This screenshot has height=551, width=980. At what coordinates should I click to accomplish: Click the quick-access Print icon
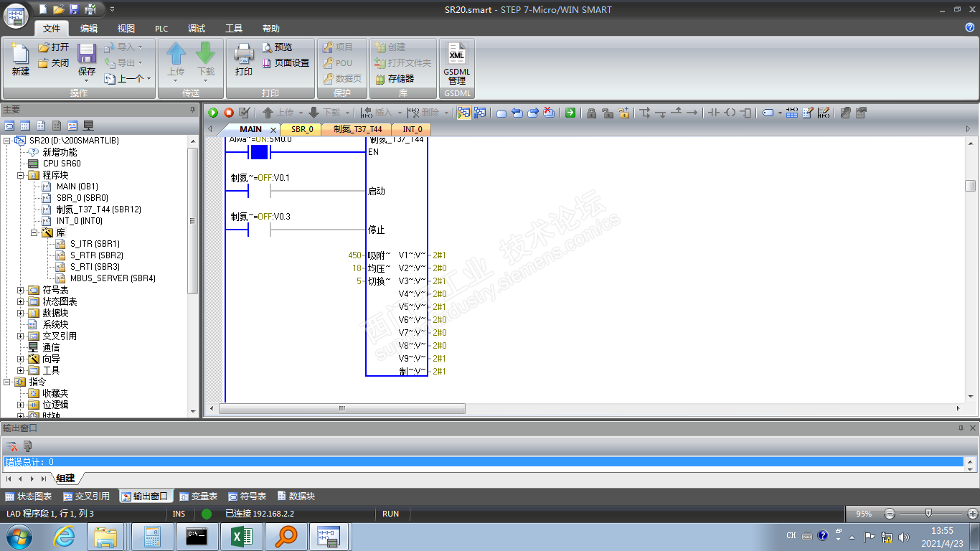(90, 9)
